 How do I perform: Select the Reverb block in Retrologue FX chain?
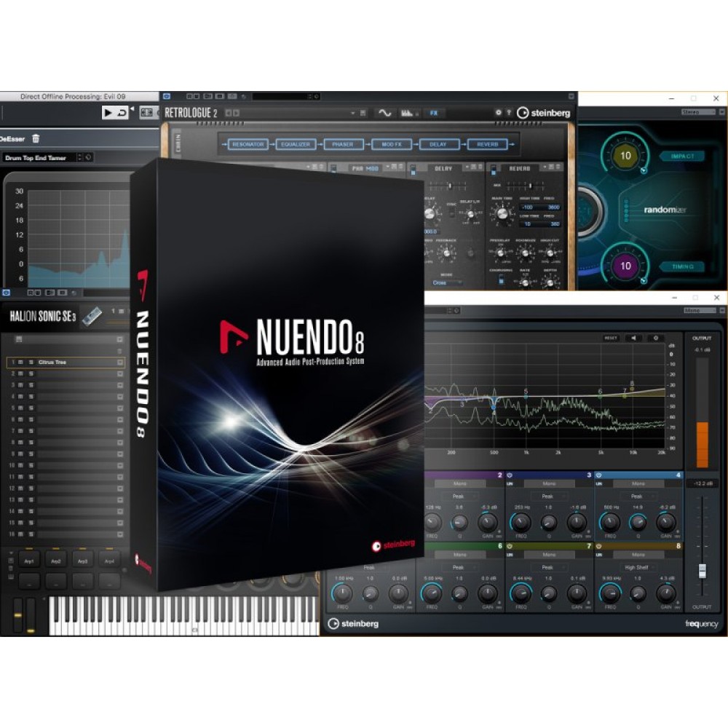(487, 144)
